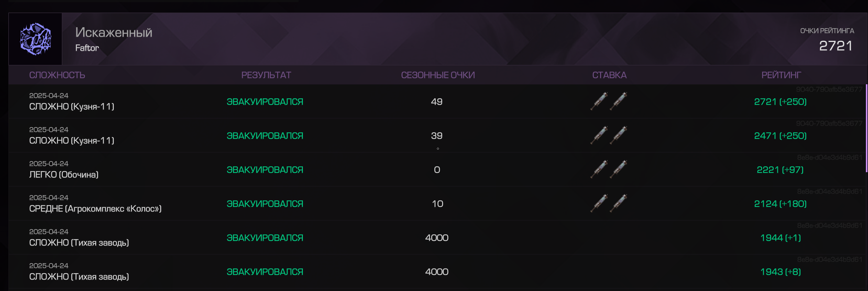Image resolution: width=868 pixels, height=291 pixels.
Task: Click bet item icons in second Кузня-11 row
Action: pyautogui.click(x=609, y=135)
